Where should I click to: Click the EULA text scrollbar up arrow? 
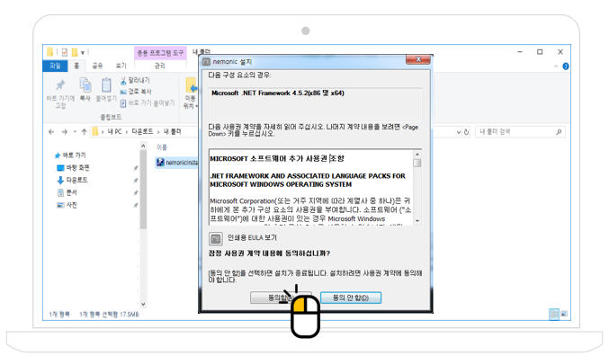(417, 154)
